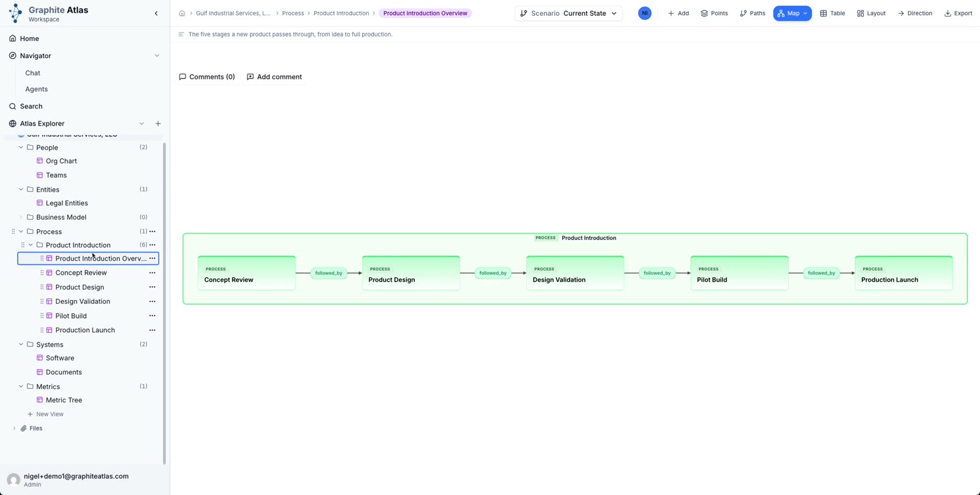Image resolution: width=980 pixels, height=495 pixels.
Task: Open the Paths tool
Action: tap(752, 13)
